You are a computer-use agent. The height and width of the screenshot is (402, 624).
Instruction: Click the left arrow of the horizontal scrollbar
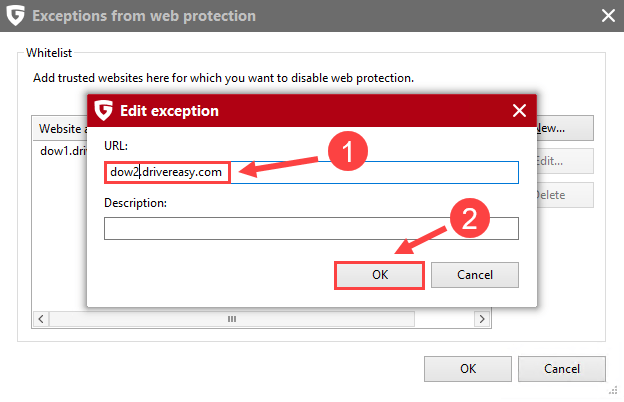[x=41, y=318]
